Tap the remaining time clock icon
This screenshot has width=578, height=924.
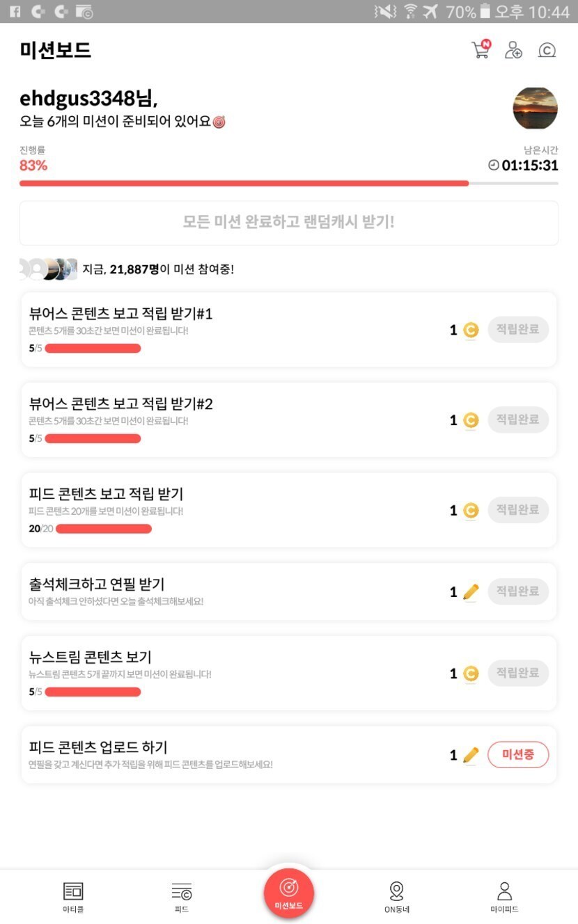(494, 166)
